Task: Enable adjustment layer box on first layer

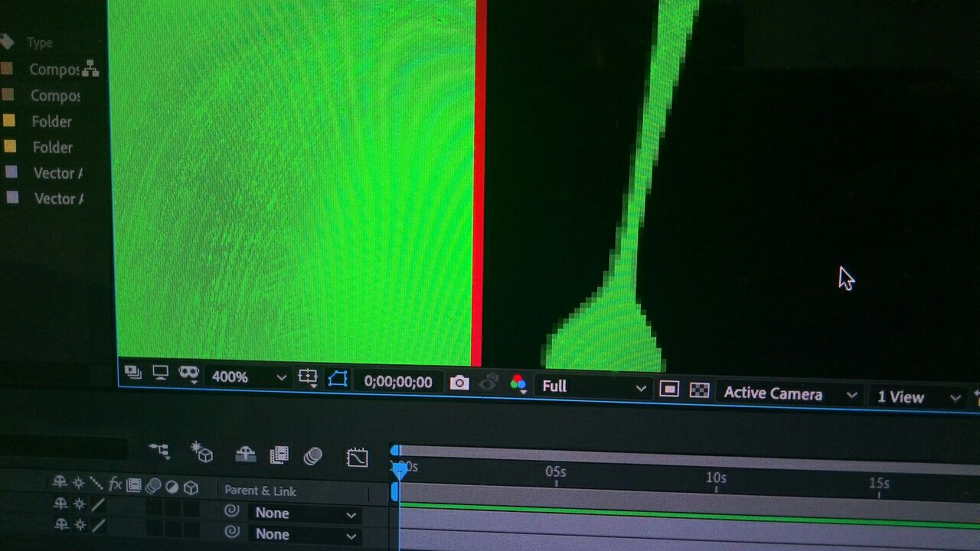Action: pyautogui.click(x=173, y=508)
